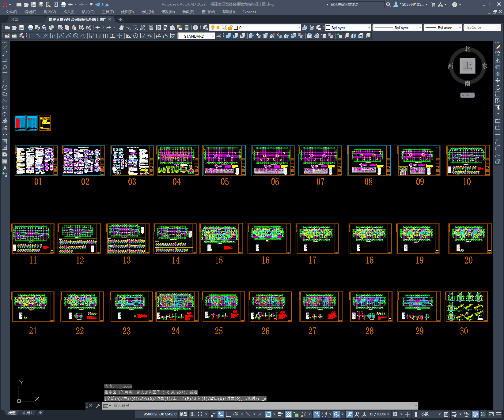Click the Help question mark in standard toolbar
The image size is (504, 420).
(x=195, y=28)
